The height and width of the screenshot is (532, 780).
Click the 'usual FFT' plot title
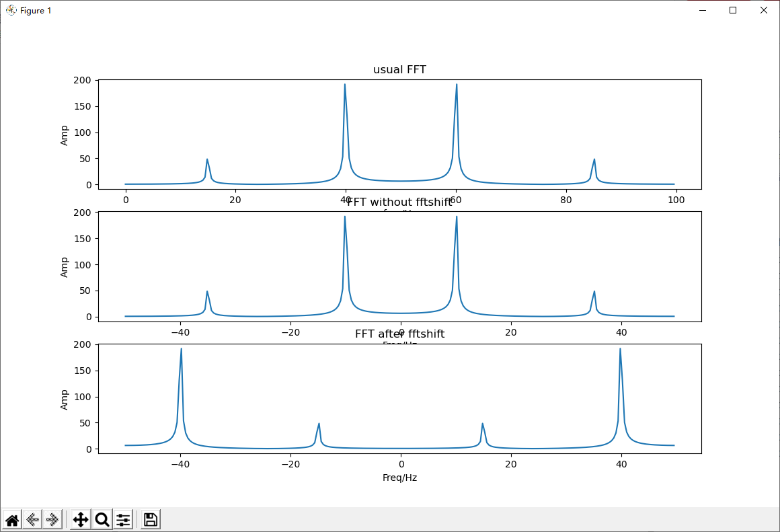[399, 70]
